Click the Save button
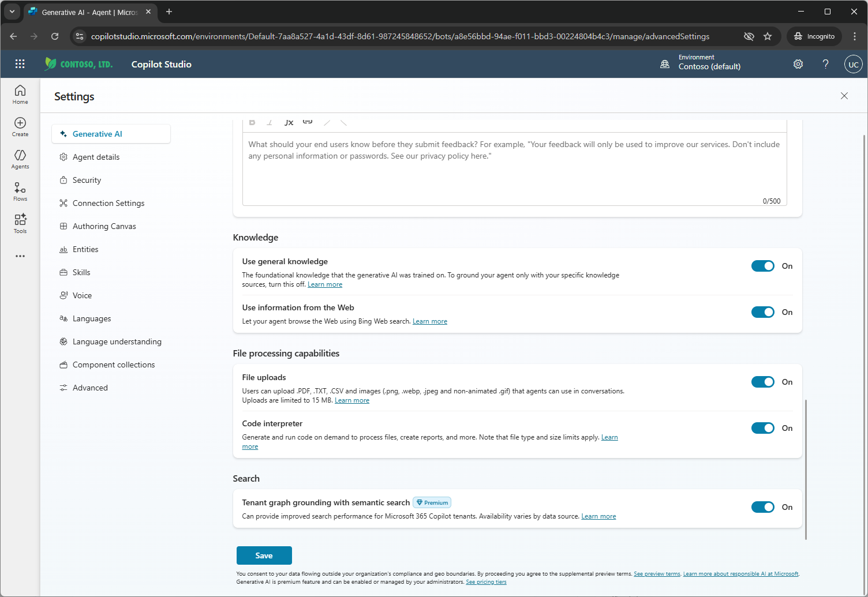868x597 pixels. pyautogui.click(x=264, y=555)
